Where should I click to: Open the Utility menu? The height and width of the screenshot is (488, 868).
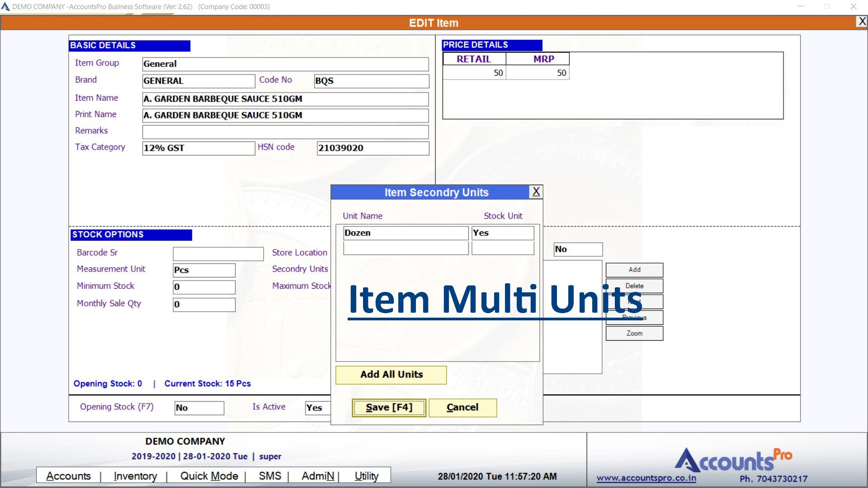[x=366, y=476]
